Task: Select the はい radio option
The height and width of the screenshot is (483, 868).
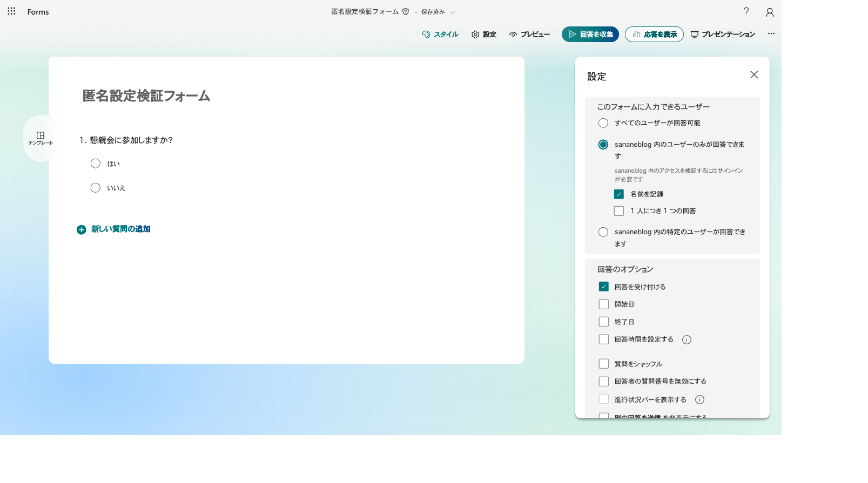Action: [x=96, y=164]
